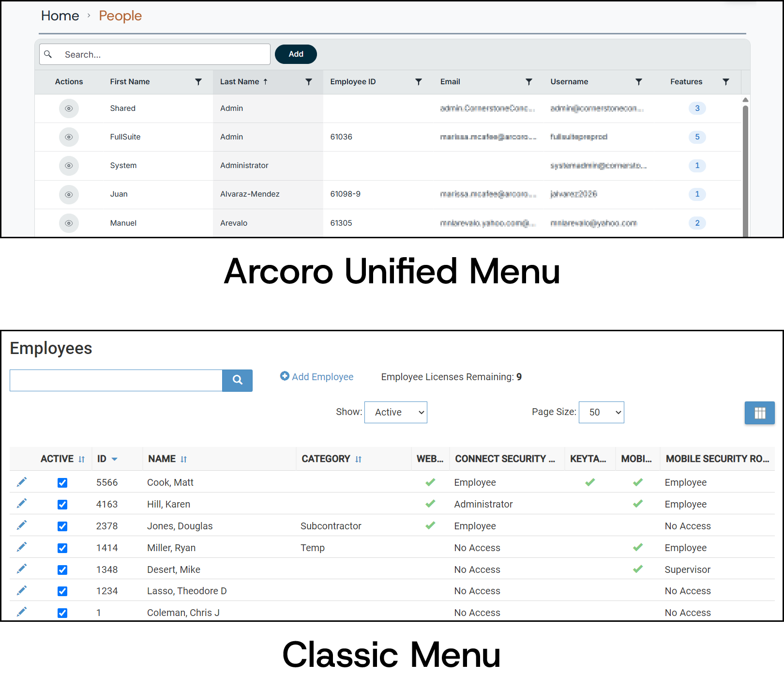Open the Show Active dropdown
Screen dimensions: 784x693
[x=395, y=412]
